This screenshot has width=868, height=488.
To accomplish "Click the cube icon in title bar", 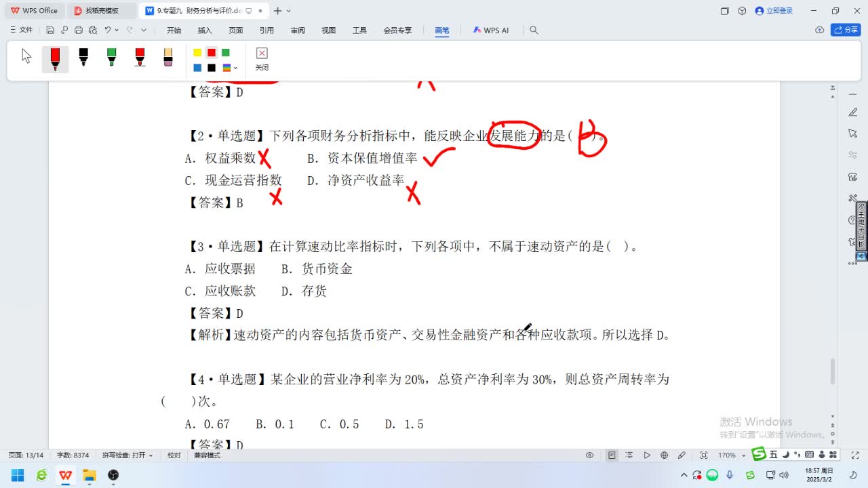I will tap(742, 11).
